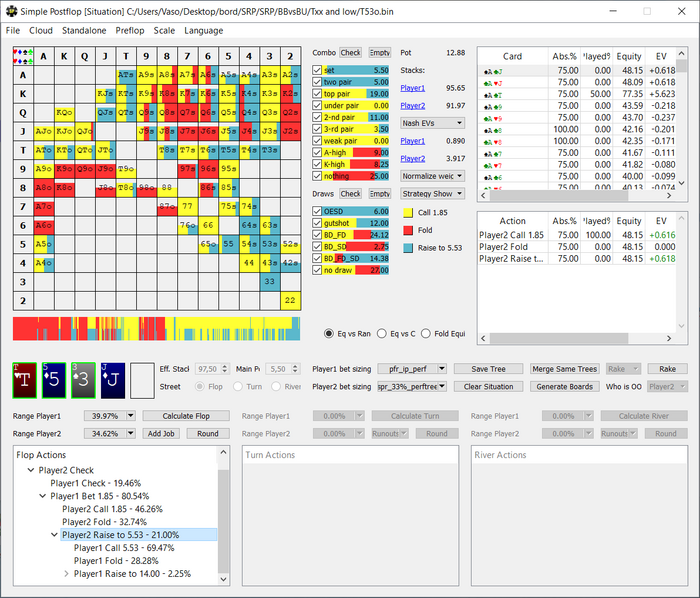
Task: Click the empty river card slot
Action: point(142,380)
